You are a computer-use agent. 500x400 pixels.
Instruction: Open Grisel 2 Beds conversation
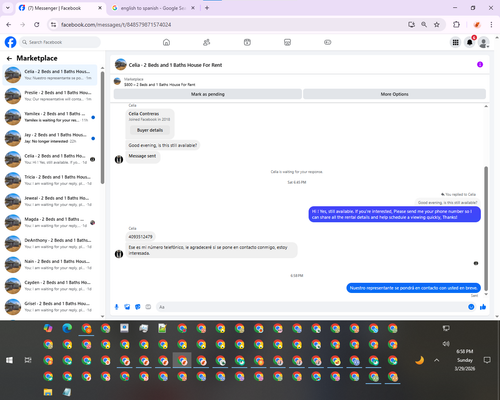(x=50, y=307)
